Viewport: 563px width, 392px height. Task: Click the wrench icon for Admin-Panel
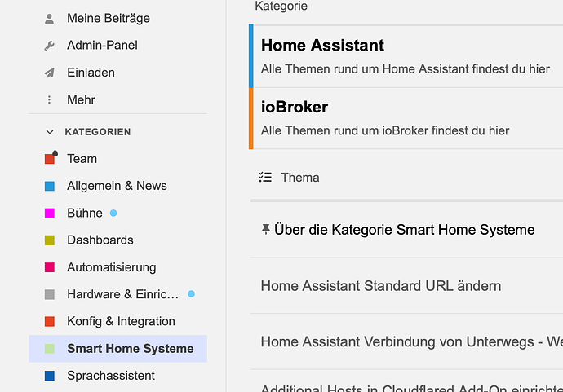pos(49,46)
